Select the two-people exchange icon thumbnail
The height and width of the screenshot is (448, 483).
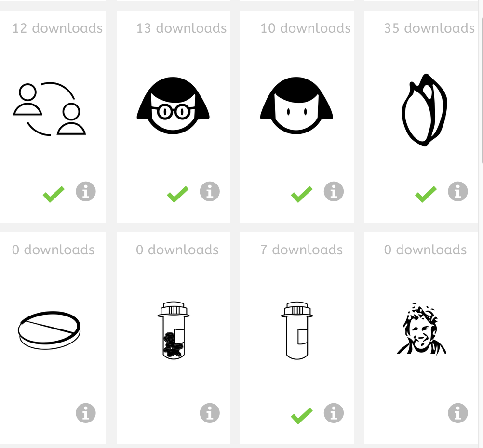coord(49,109)
